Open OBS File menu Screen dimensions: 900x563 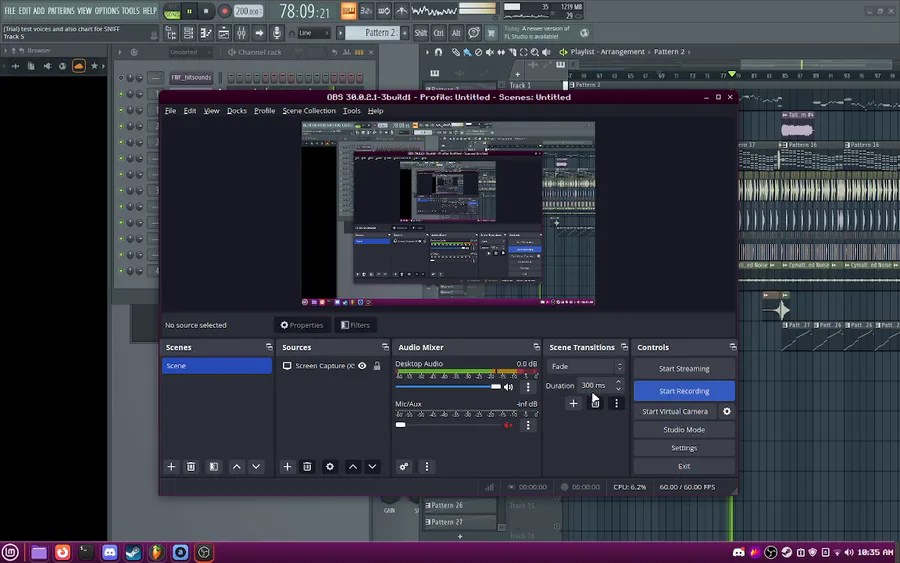tap(170, 111)
